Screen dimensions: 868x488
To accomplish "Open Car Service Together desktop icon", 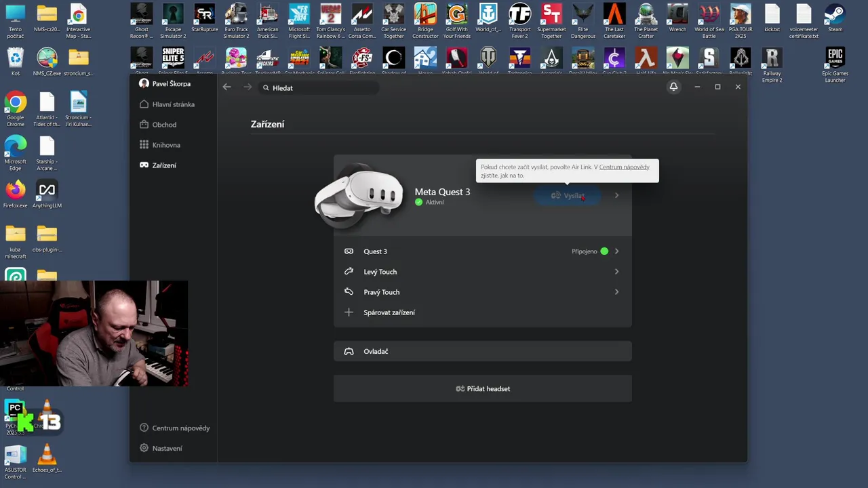I will pyautogui.click(x=394, y=20).
